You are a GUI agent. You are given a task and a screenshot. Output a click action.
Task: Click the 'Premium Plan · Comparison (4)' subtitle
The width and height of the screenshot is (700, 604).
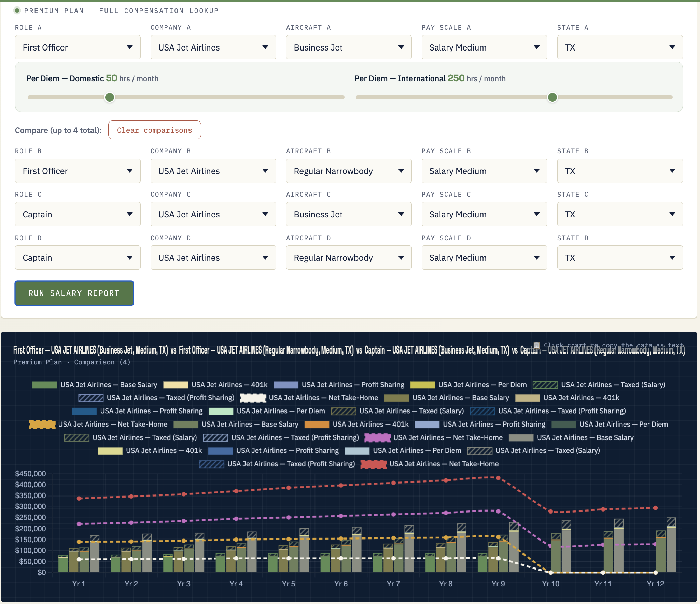[72, 362]
